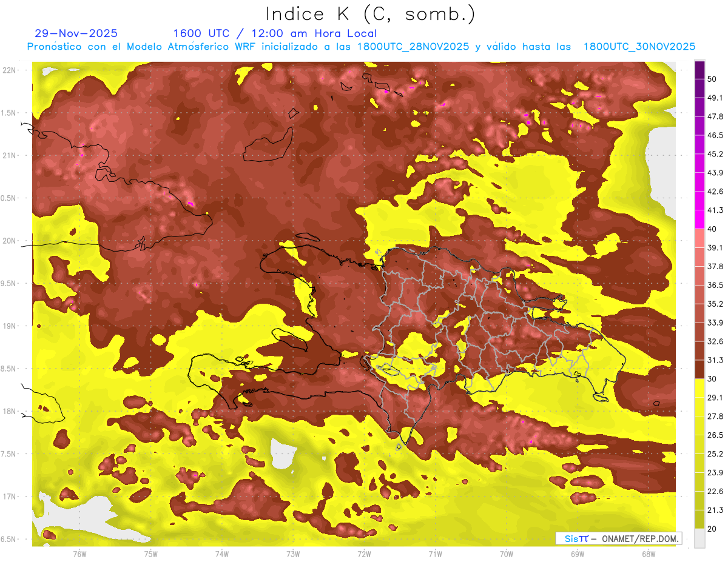The image size is (728, 562).
Task: Click the '21.3' colorbar label
Action: tap(715, 510)
